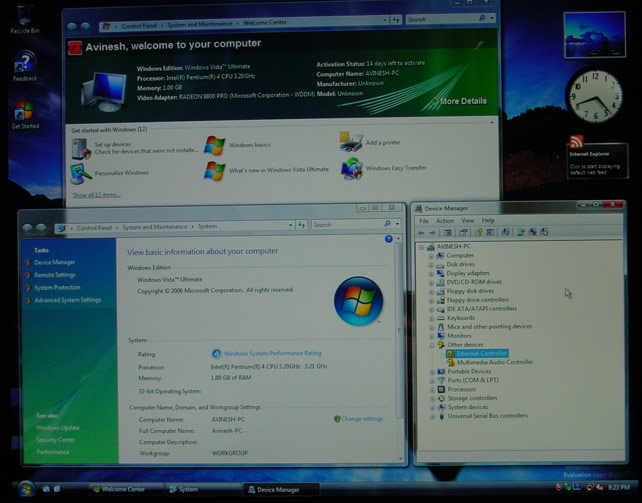
Task: Click refresh button in Welcome Center address bar
Action: (396, 19)
